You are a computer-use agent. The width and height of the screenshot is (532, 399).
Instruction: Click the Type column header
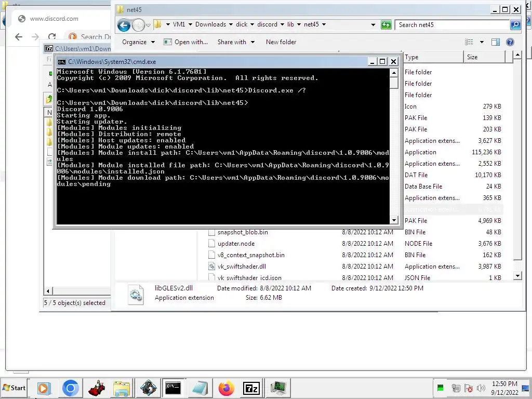click(433, 57)
